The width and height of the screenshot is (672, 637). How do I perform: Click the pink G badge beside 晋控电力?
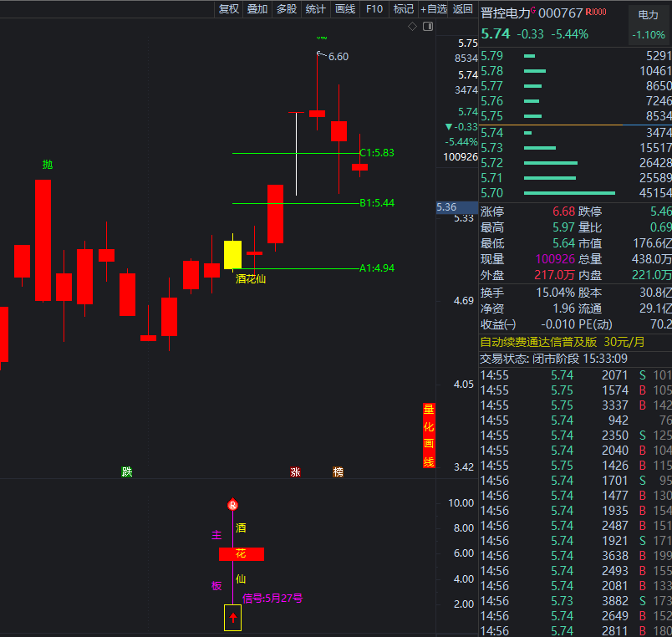pos(533,10)
